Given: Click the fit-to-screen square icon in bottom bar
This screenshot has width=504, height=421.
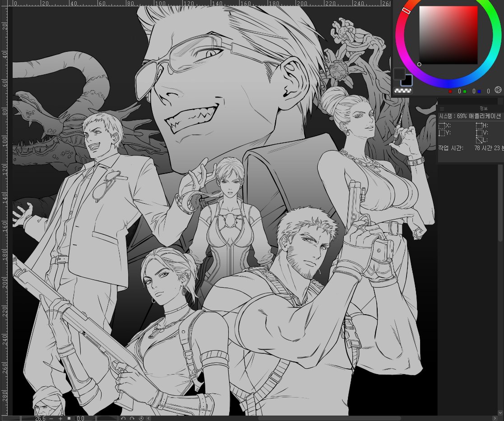Looking at the screenshot, I should tap(69, 418).
